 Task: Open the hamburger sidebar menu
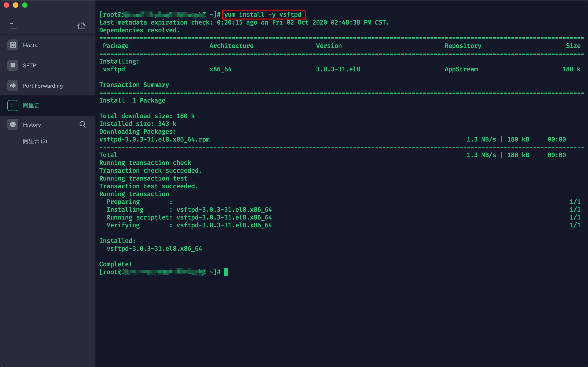(x=13, y=26)
